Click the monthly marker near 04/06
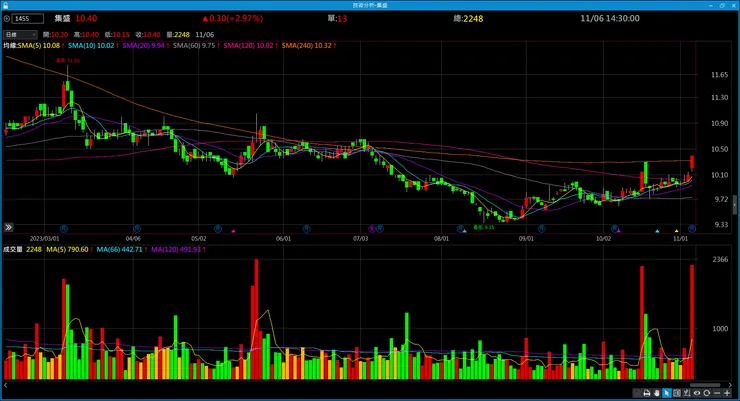The width and height of the screenshot is (740, 401). [x=137, y=229]
